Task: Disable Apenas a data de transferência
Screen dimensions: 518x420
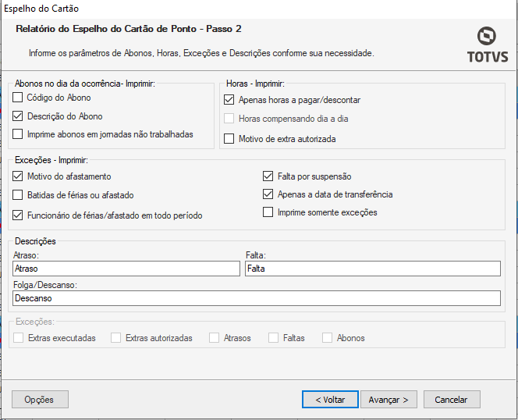Action: 268,194
